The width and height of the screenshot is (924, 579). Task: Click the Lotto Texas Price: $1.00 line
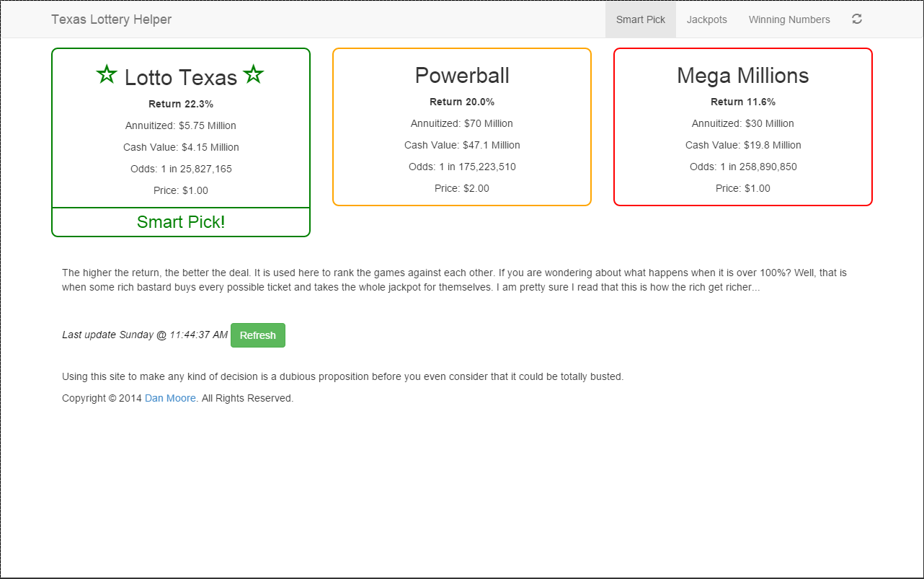[x=181, y=190]
